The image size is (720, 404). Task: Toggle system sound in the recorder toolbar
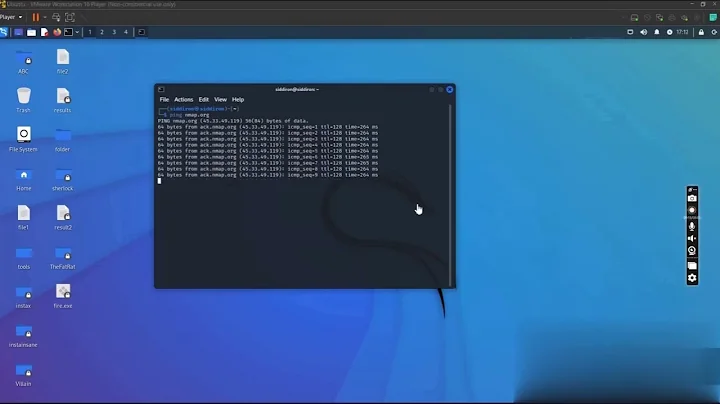point(692,238)
